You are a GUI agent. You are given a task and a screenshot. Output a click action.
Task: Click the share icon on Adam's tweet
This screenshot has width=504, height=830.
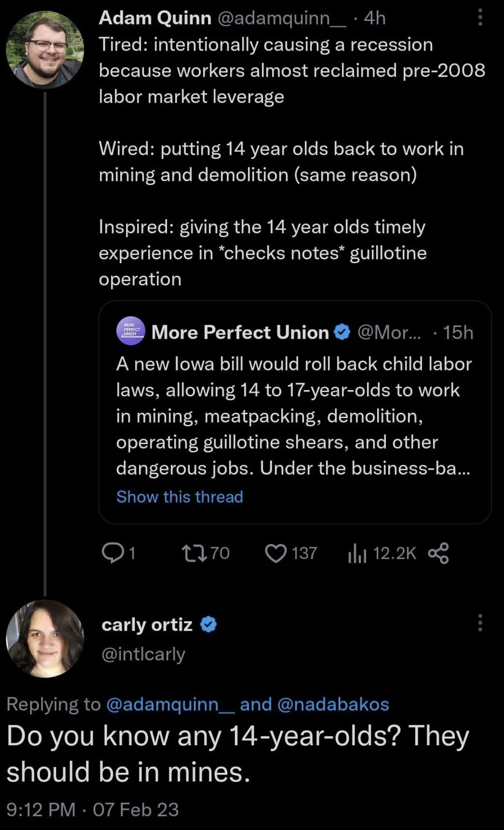tap(438, 553)
